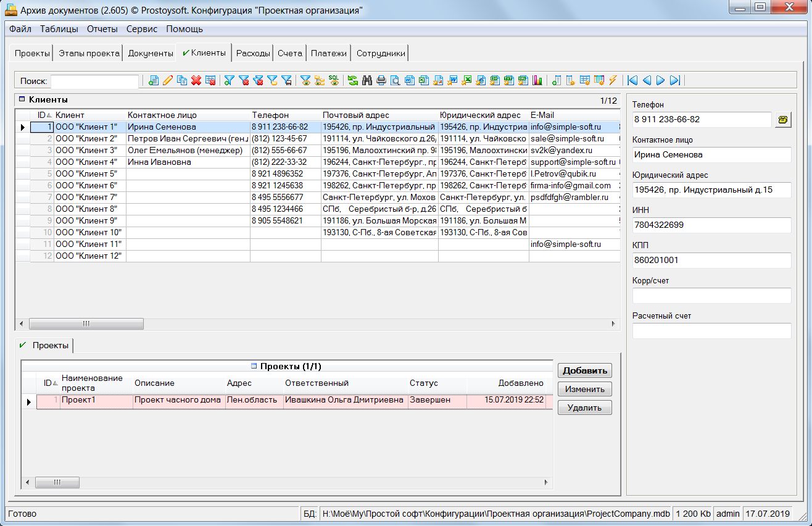Open the Таблицы menu
Image resolution: width=812 pixels, height=526 pixels.
click(59, 29)
